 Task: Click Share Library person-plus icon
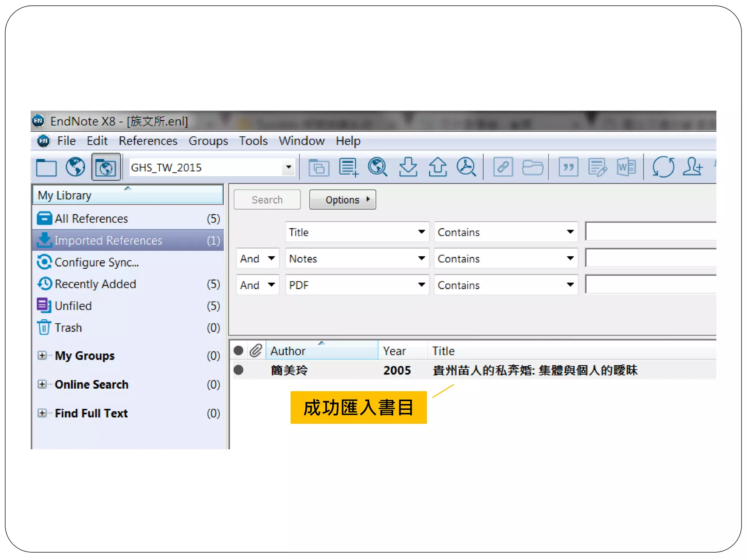point(692,167)
